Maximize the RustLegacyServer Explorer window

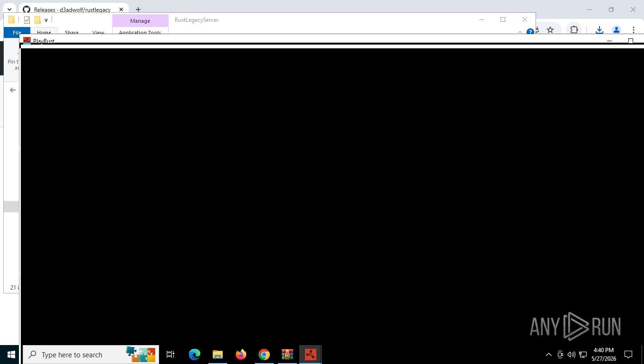(503, 19)
